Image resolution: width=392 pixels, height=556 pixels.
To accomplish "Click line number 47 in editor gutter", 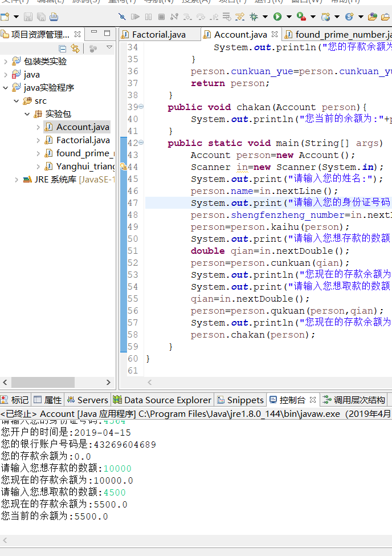I will [133, 203].
